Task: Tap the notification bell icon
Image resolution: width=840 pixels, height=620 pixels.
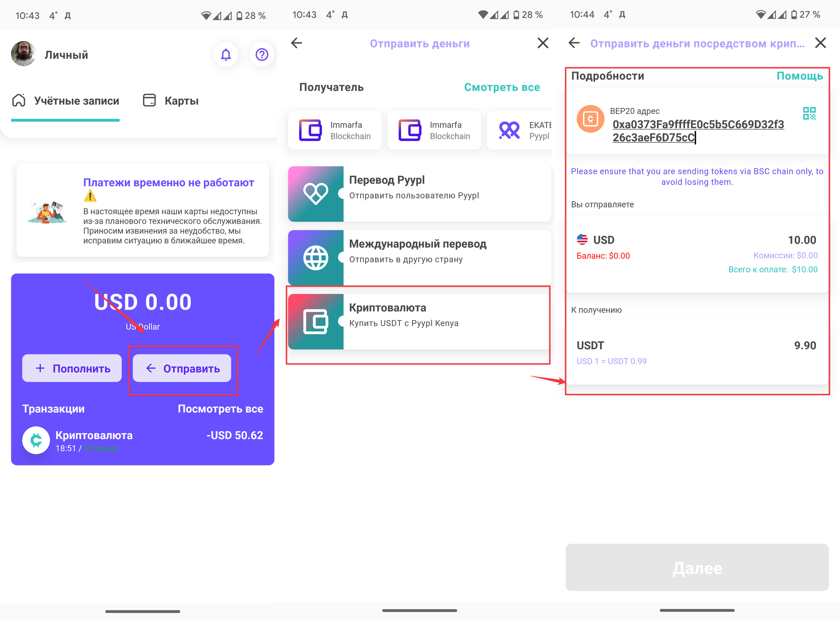Action: [226, 55]
